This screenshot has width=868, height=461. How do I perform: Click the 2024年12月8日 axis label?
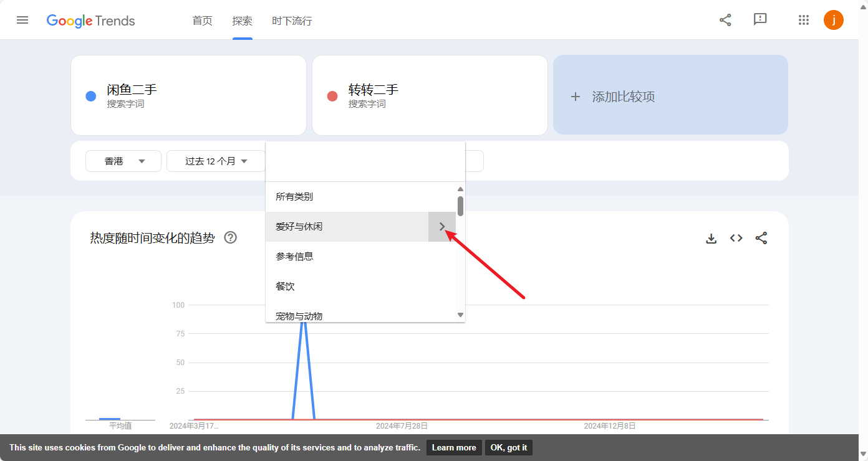(610, 426)
